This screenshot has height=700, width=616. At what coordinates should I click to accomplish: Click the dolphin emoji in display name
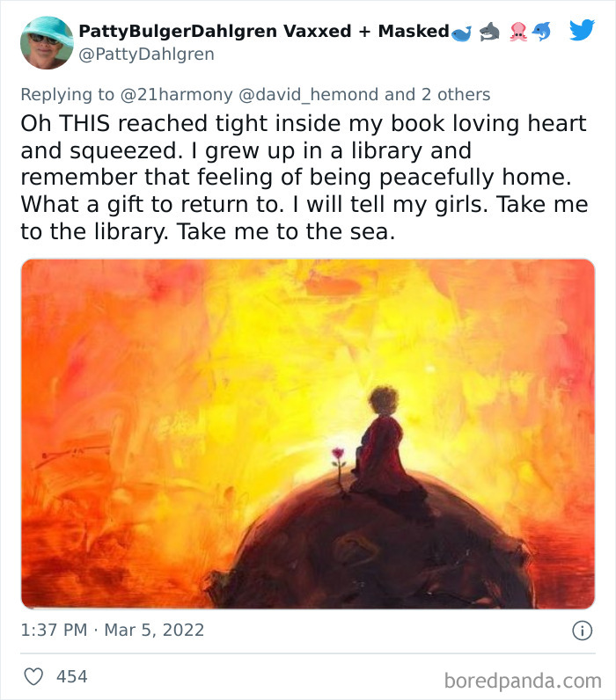541,32
